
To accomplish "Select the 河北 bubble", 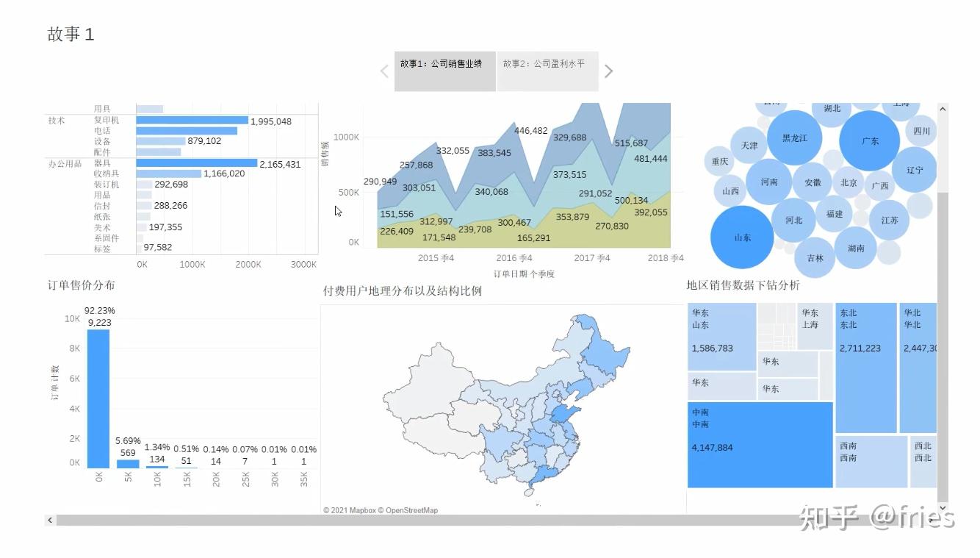I will click(794, 220).
